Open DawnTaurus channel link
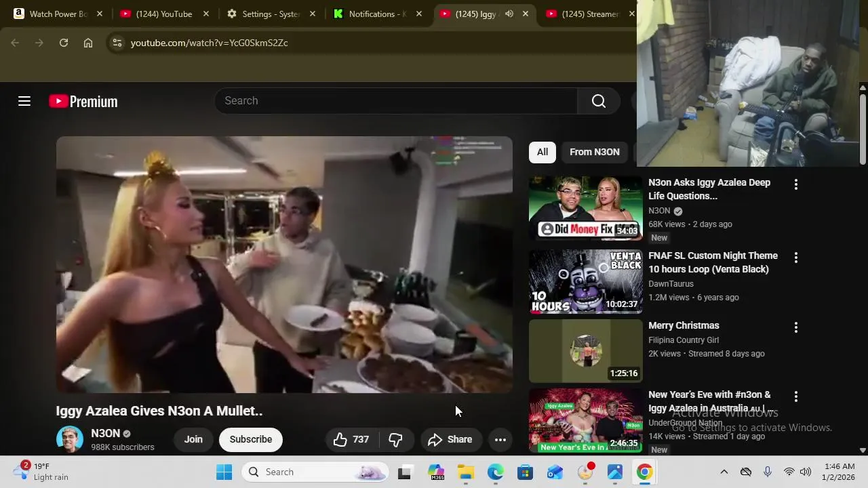Image resolution: width=868 pixels, height=488 pixels. (x=671, y=284)
